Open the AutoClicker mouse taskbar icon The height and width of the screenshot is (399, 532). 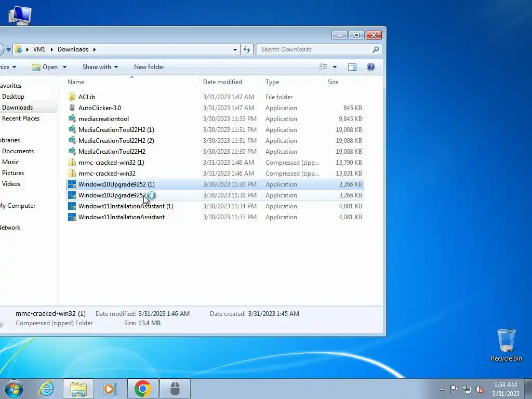click(x=175, y=389)
